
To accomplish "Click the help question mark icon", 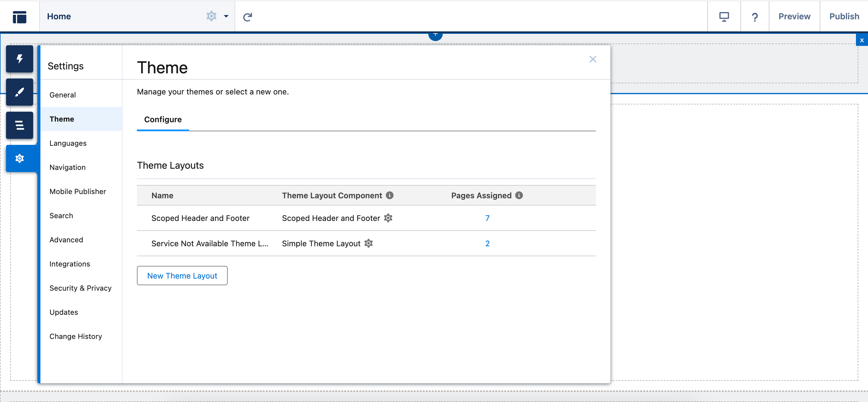I will click(755, 16).
